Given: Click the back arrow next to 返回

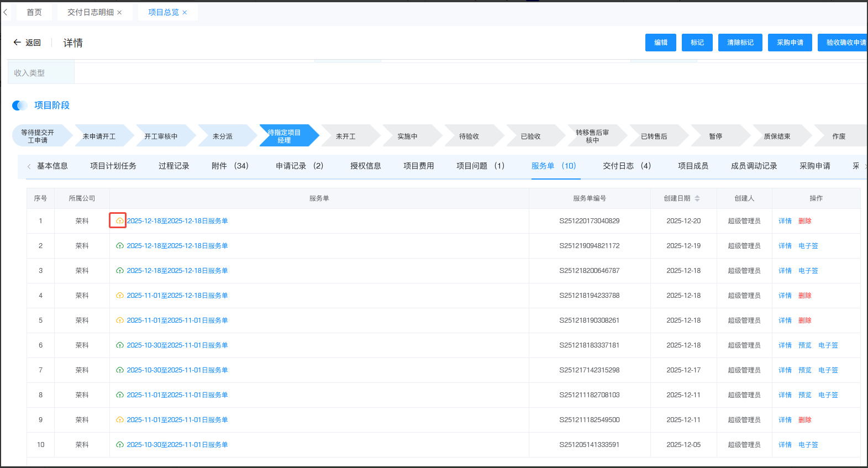Looking at the screenshot, I should point(17,43).
